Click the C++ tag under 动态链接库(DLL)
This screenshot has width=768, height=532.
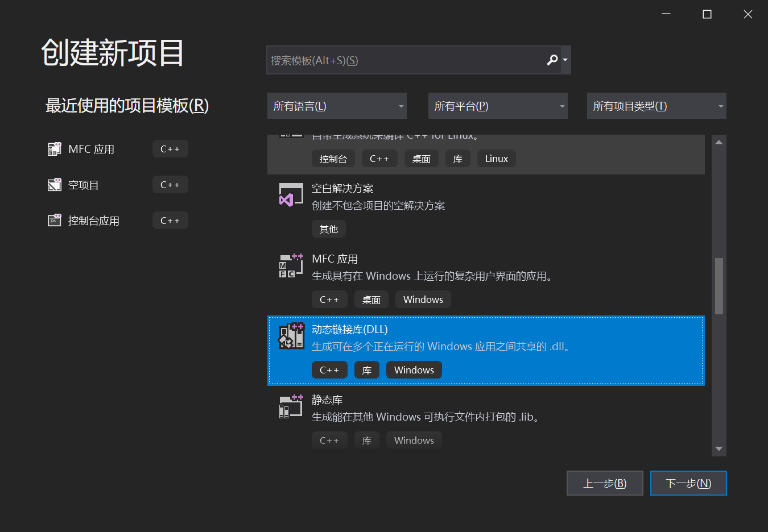pos(329,370)
